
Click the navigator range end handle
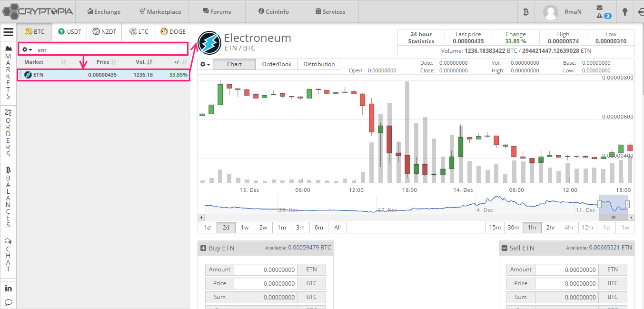point(628,204)
